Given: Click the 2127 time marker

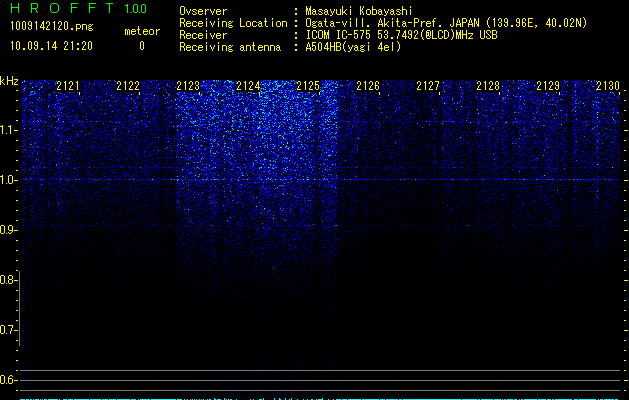Looking at the screenshot, I should tap(428, 86).
